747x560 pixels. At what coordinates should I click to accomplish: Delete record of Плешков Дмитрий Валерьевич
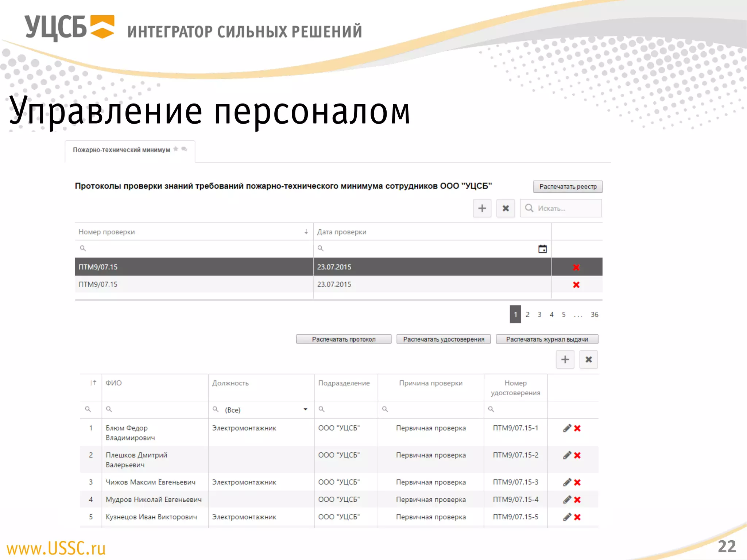577,455
